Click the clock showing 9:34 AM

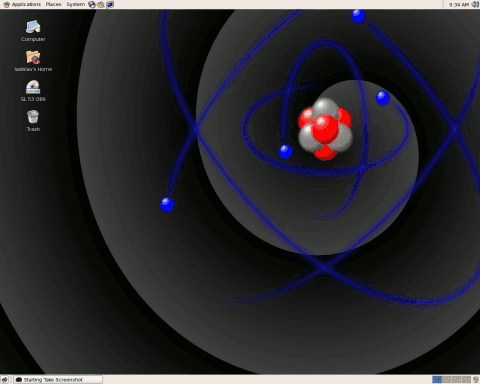[x=459, y=5]
